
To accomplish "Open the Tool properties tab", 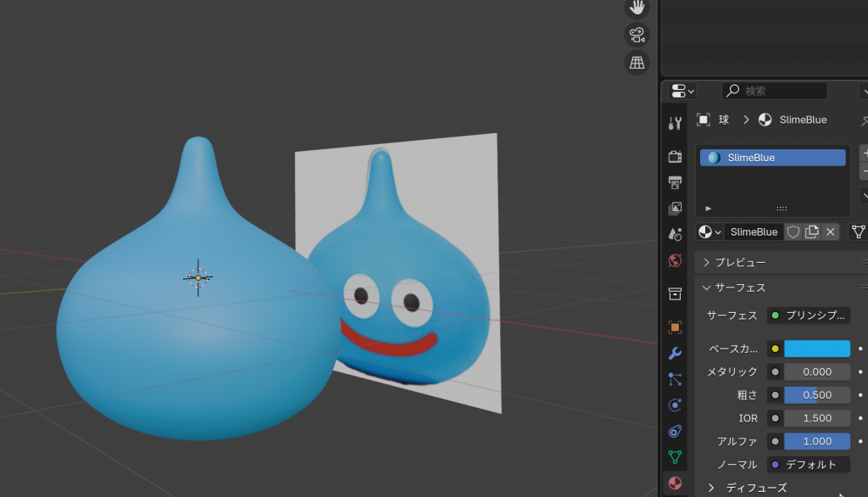I will [675, 123].
